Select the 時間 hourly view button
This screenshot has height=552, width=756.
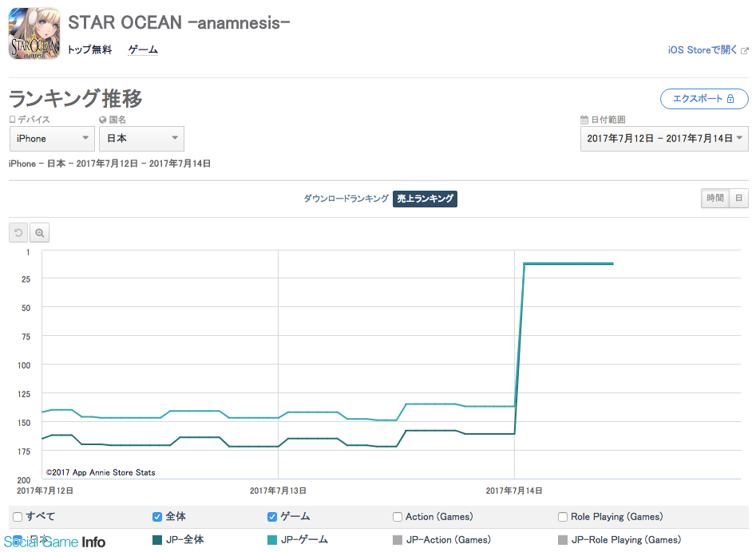[x=715, y=198]
